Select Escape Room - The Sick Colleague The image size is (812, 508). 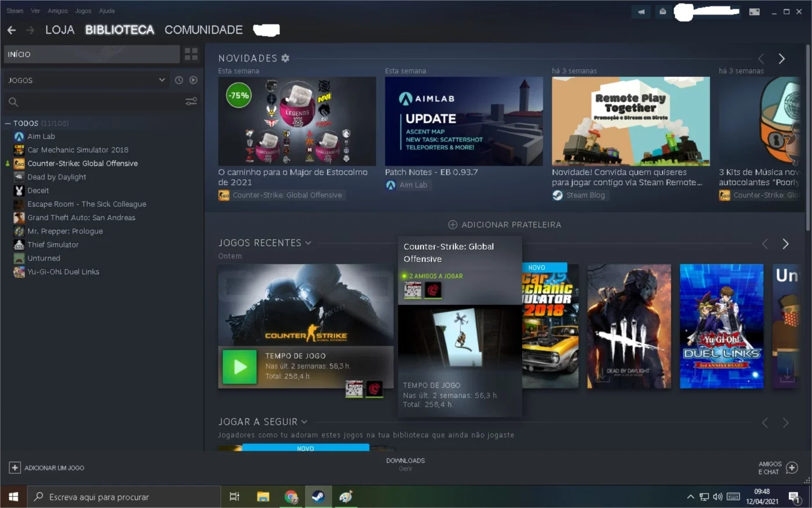pos(86,204)
